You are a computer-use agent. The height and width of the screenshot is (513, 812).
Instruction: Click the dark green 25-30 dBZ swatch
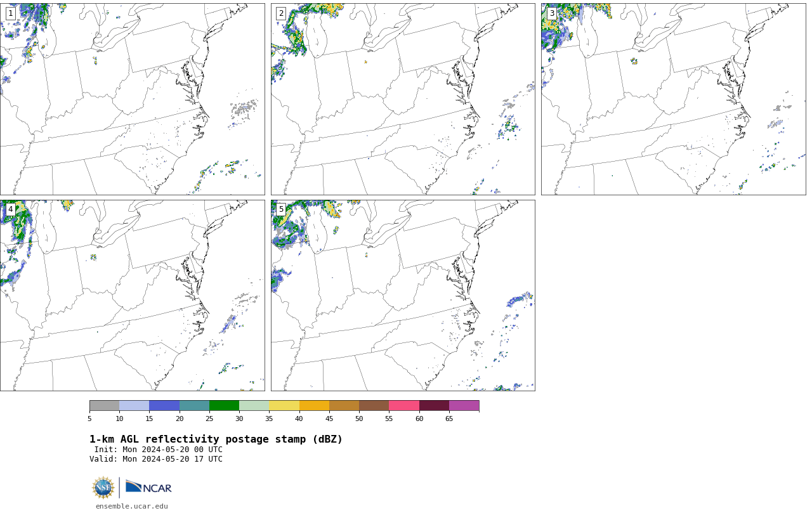[x=224, y=406]
